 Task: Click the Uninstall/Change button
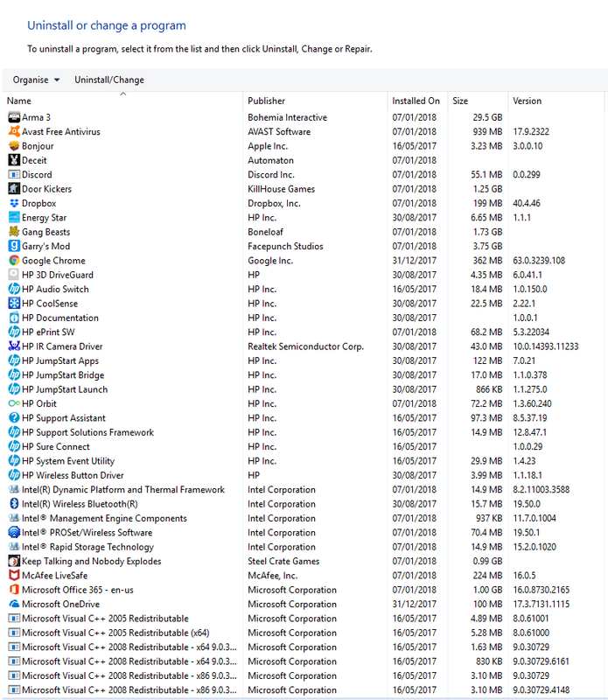109,80
